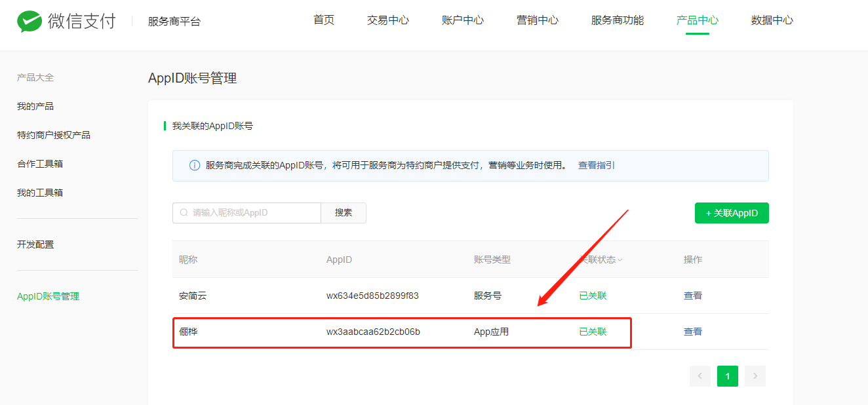Switch to the 交易中心 tab
The width and height of the screenshot is (868, 405).
pos(388,20)
